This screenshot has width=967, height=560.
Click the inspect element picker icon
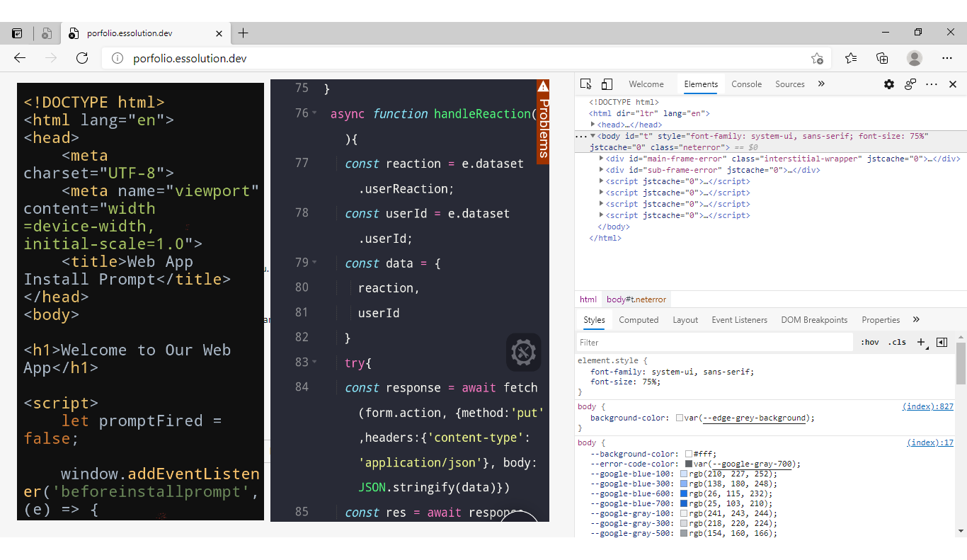(x=585, y=84)
